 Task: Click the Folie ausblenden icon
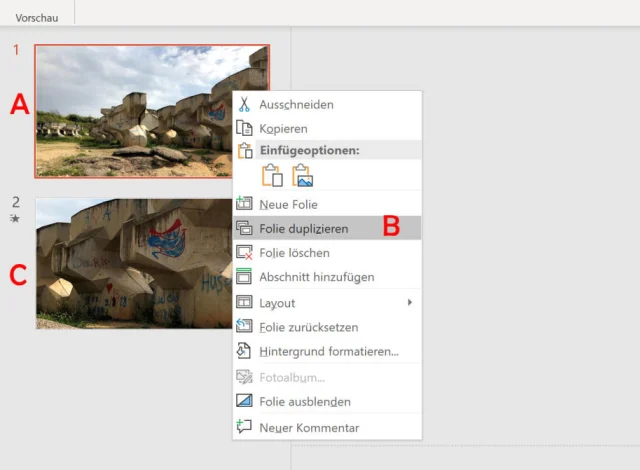click(x=244, y=401)
